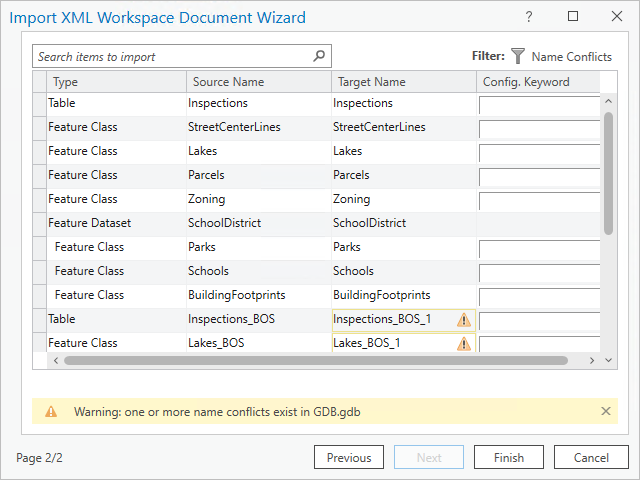The image size is (640, 480).
Task: Click the warning triangle in yellow banner
Action: tap(51, 411)
